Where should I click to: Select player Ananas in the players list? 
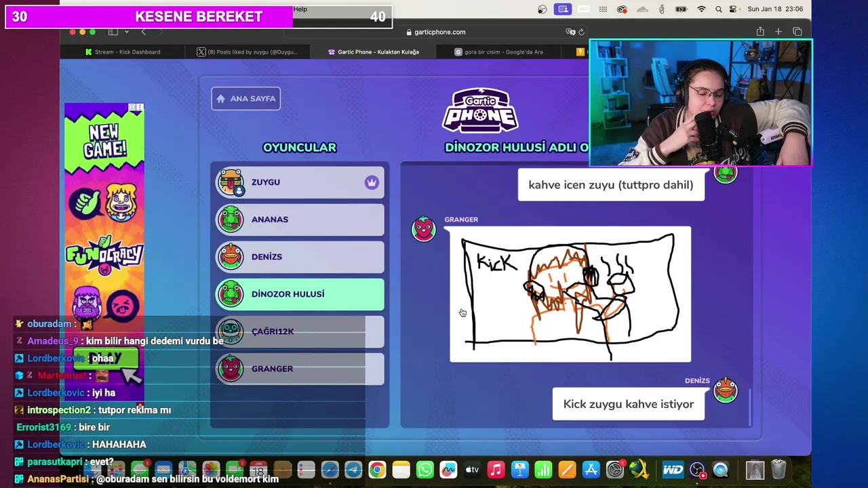300,220
